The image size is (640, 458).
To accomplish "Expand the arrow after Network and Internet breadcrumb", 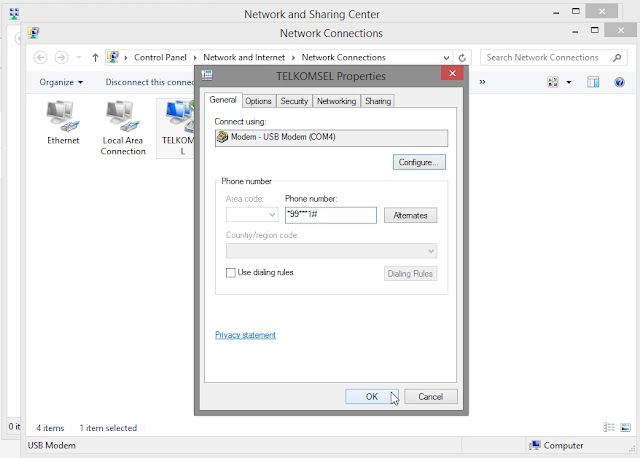I will click(x=293, y=58).
